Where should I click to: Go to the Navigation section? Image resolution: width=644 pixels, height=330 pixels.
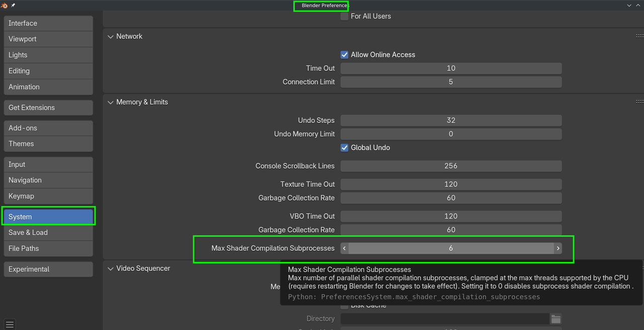coord(48,180)
